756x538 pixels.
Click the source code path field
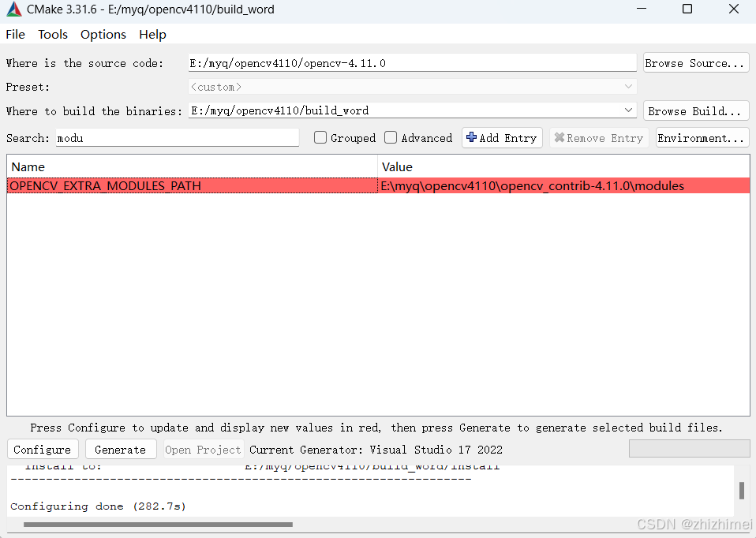[x=413, y=63]
